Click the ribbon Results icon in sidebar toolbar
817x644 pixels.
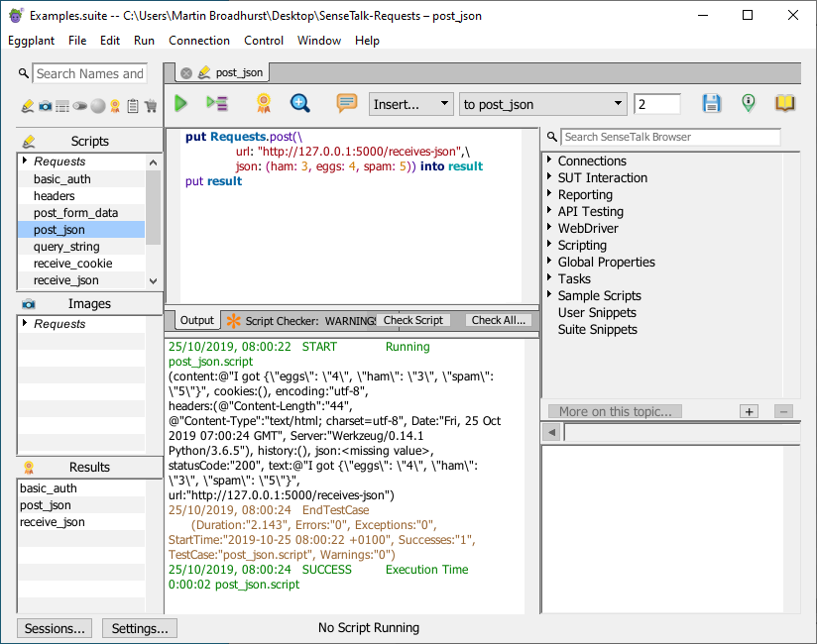point(115,106)
